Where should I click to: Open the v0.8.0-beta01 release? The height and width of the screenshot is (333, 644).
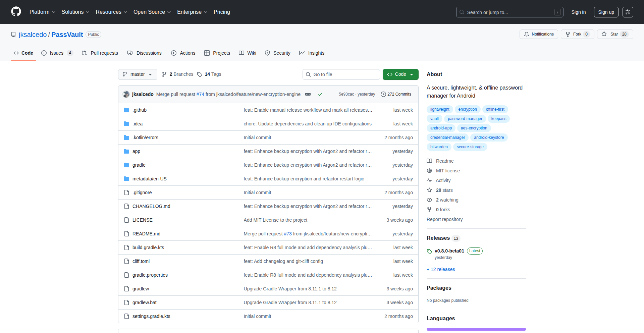point(449,251)
